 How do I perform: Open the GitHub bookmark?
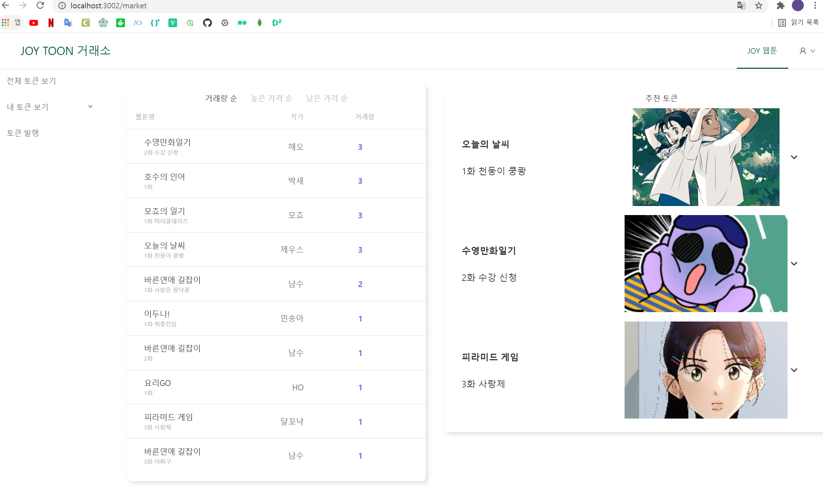[x=207, y=22]
